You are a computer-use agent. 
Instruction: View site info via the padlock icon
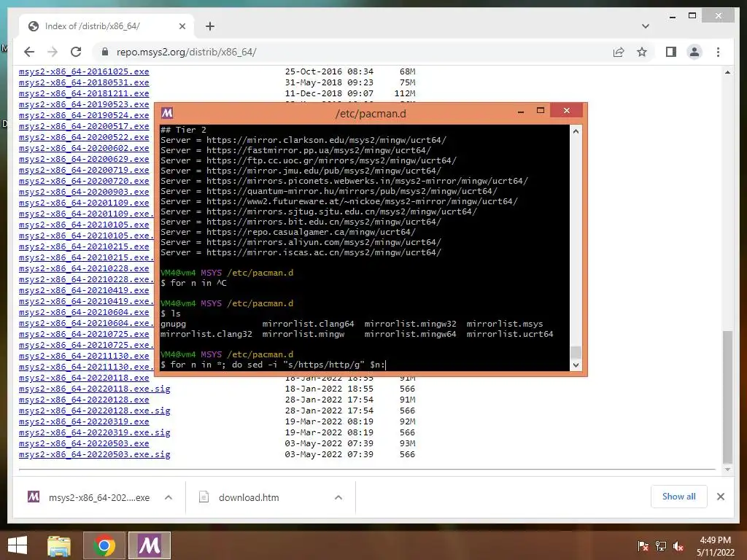click(105, 52)
